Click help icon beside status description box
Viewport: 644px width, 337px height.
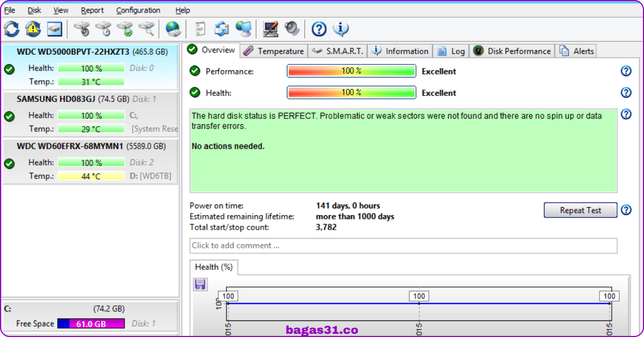tap(626, 114)
